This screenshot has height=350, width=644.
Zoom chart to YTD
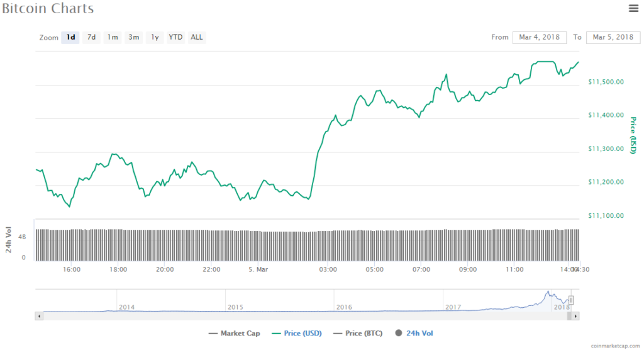[x=175, y=37]
